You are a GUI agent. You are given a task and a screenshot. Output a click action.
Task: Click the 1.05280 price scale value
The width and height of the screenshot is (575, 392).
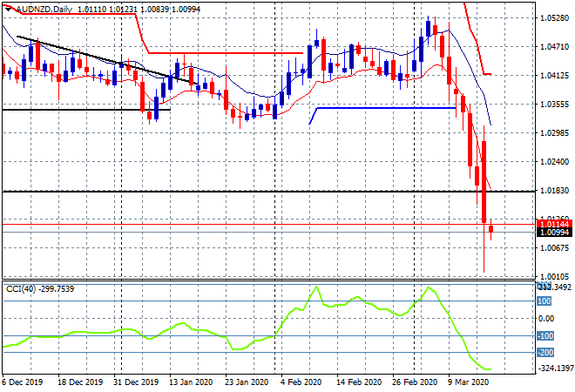click(x=553, y=17)
